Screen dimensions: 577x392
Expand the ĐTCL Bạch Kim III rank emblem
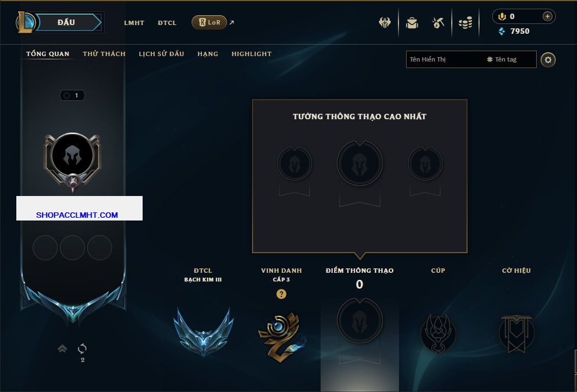click(x=203, y=331)
